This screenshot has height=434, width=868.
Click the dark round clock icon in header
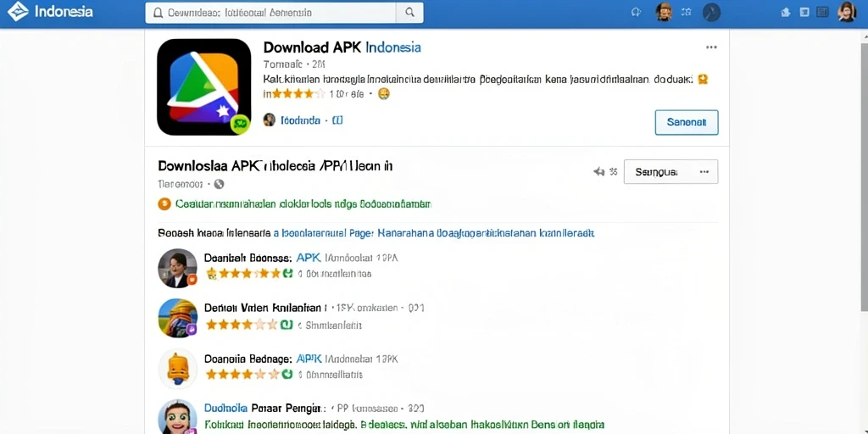tap(711, 12)
